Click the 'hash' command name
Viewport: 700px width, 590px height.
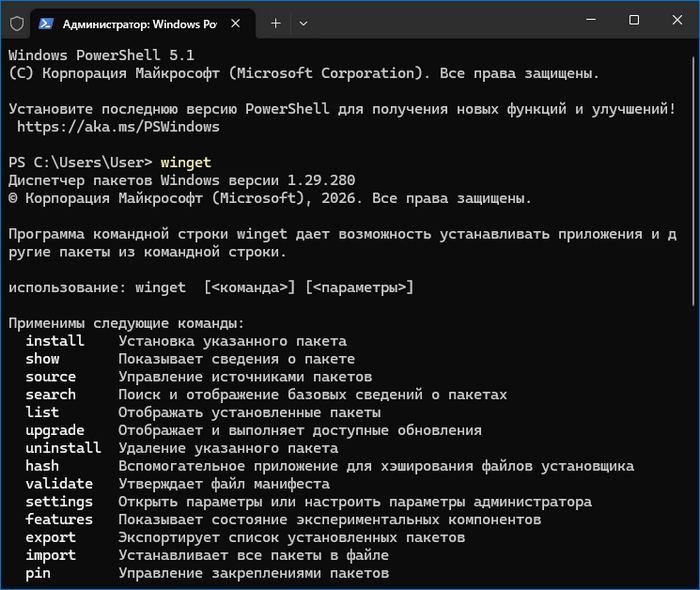[42, 466]
